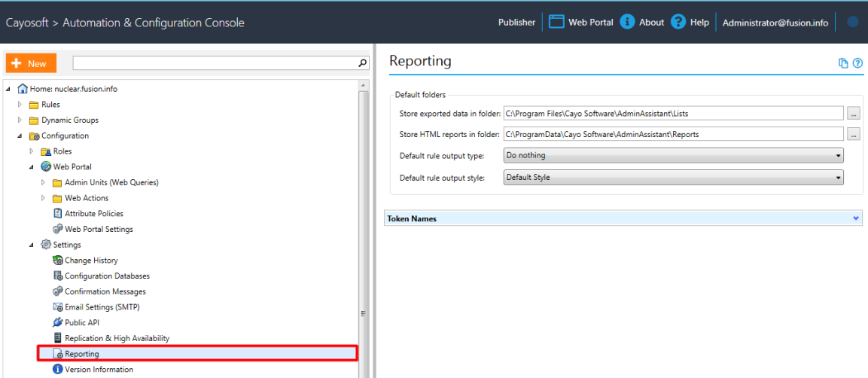Viewport: 868px width, 378px height.
Task: Select the Home nuclear.fusion.info house icon
Action: [23, 89]
